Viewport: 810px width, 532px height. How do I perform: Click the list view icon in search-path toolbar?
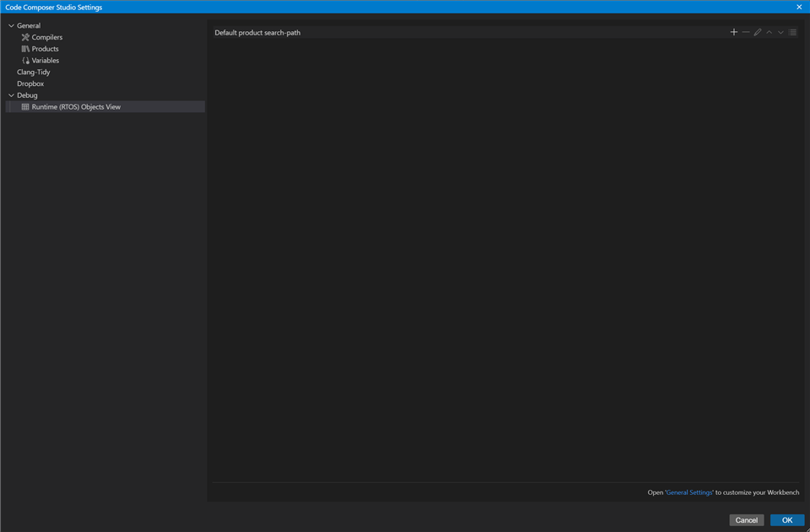coord(793,32)
